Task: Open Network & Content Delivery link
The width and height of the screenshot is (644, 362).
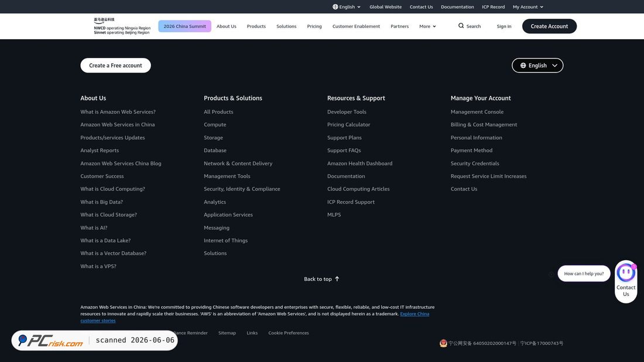Action: pyautogui.click(x=238, y=163)
